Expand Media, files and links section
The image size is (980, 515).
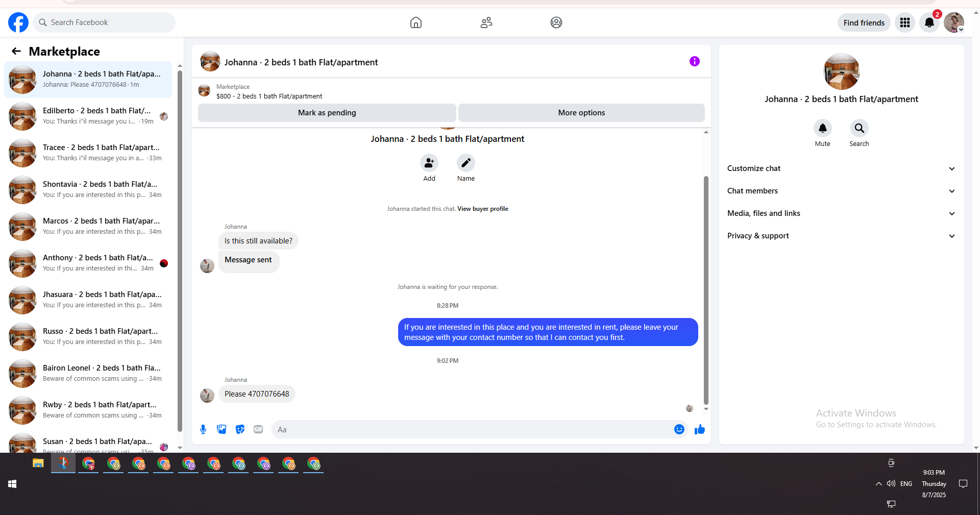(x=842, y=213)
